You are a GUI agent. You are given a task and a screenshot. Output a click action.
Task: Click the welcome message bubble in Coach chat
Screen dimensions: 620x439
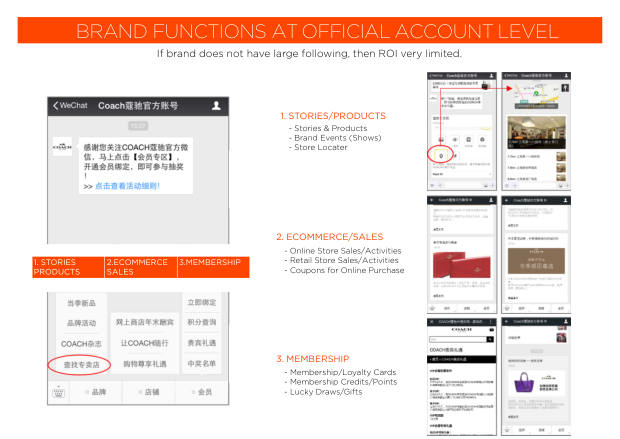point(136,166)
